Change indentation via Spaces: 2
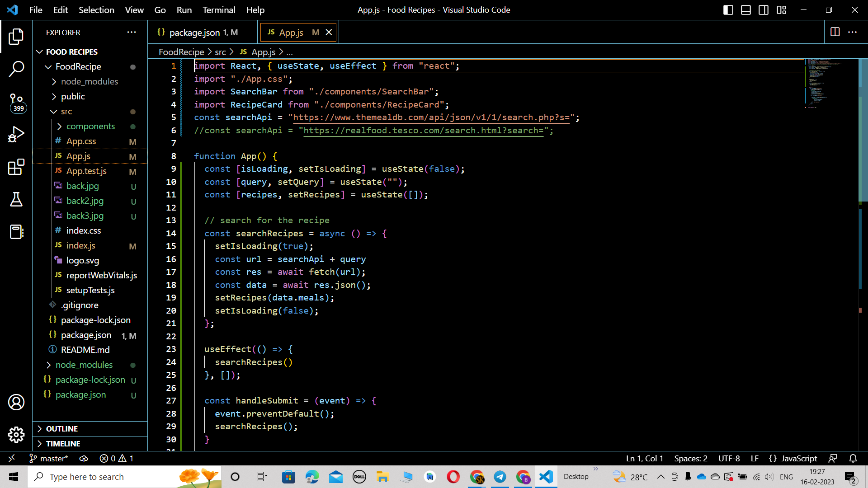 [x=691, y=458]
